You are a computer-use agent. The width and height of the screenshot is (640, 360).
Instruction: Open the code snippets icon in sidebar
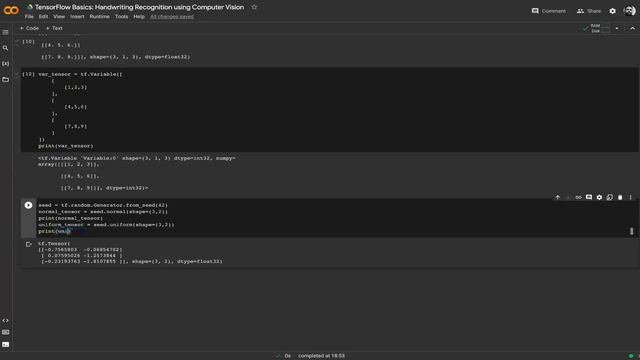point(5,320)
